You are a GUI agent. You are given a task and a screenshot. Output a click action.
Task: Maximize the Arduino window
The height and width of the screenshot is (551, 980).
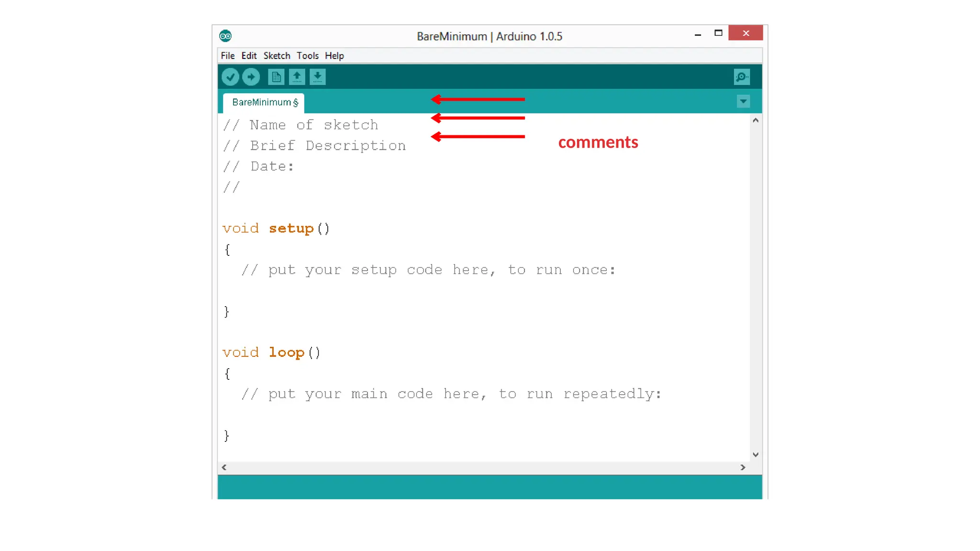[x=718, y=33]
